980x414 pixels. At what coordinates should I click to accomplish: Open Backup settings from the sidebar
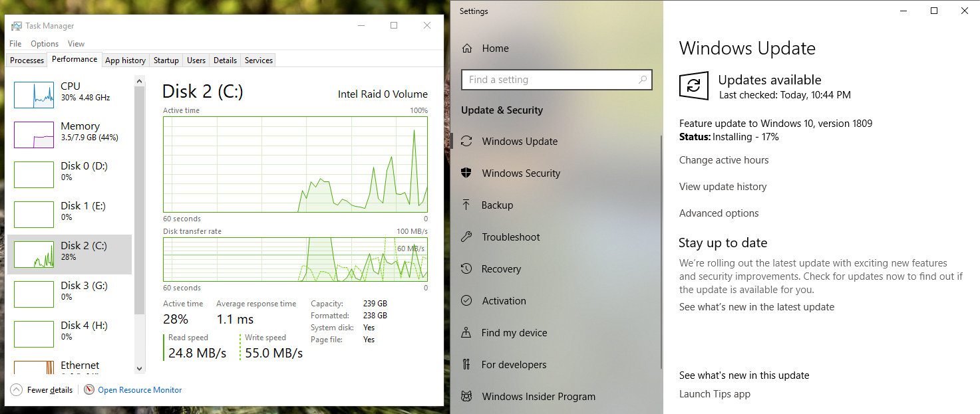[498, 205]
